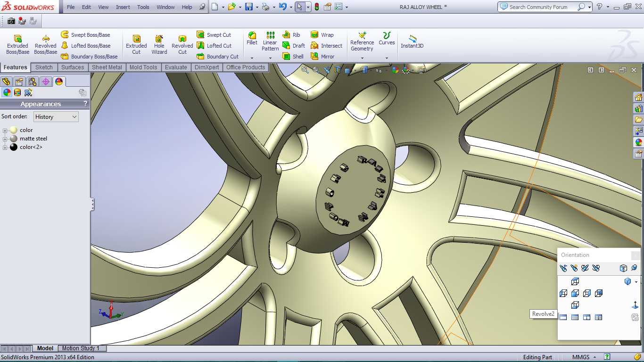Toggle Instant3D mode
This screenshot has width=644, height=362.
click(x=412, y=41)
